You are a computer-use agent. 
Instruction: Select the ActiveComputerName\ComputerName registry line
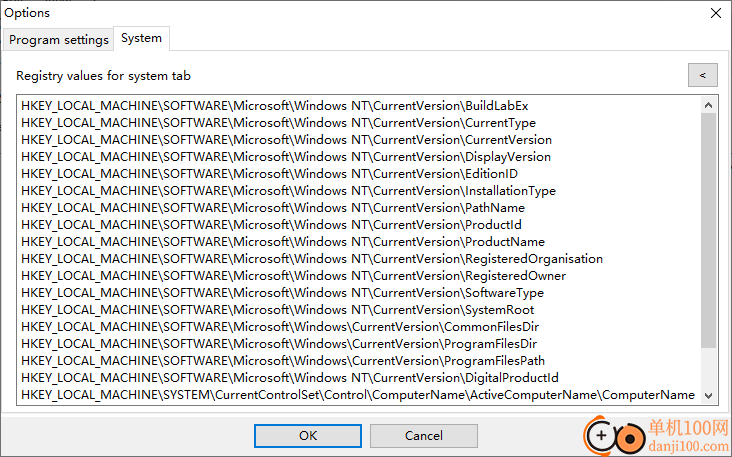coord(358,395)
